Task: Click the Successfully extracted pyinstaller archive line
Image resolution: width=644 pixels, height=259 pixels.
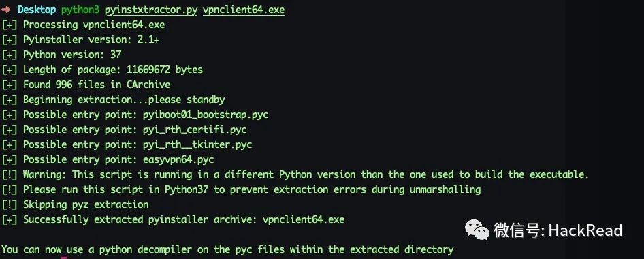Action: click(x=174, y=219)
